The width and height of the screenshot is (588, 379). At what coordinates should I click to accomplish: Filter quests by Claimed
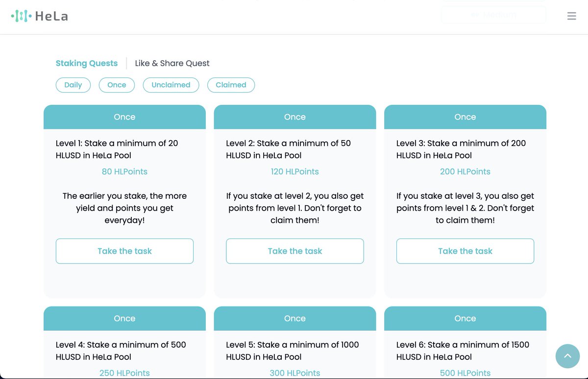coord(231,85)
